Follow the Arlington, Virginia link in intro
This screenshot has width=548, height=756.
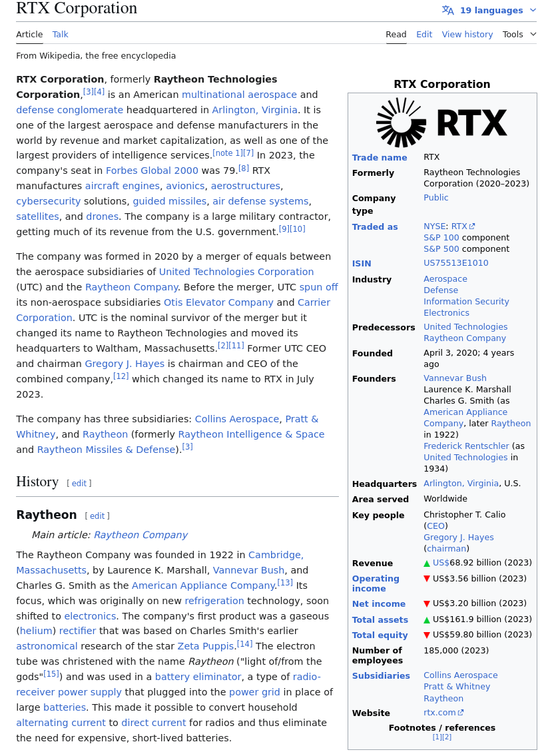click(254, 110)
